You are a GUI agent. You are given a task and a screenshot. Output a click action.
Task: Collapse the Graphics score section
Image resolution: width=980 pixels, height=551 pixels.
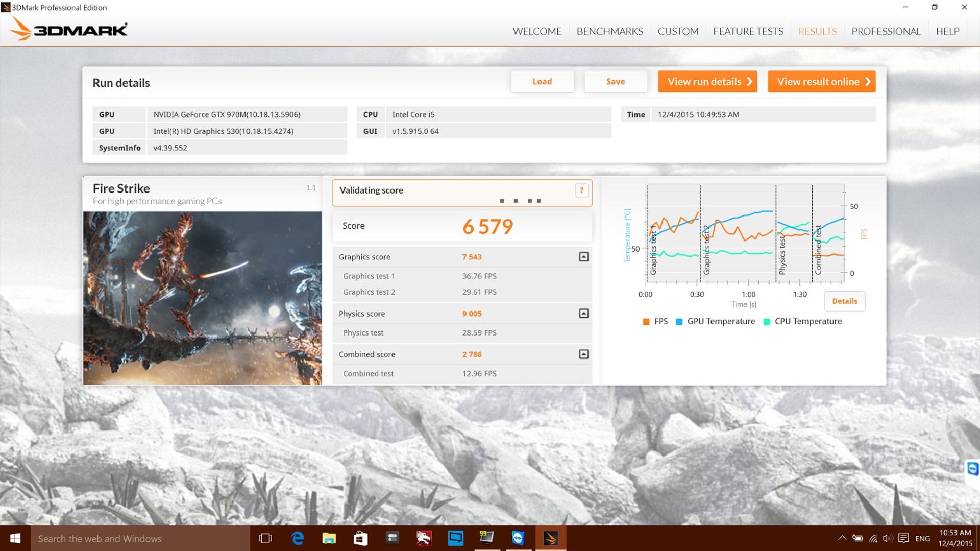coord(583,257)
